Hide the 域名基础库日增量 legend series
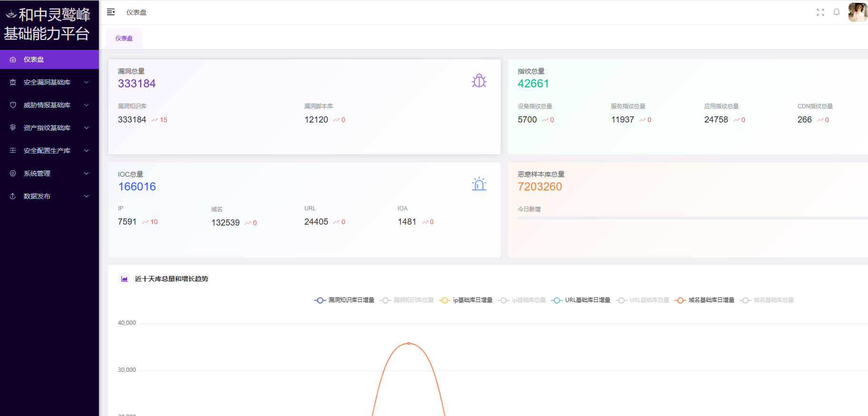Screen dimensions: 868x416 click(x=705, y=300)
